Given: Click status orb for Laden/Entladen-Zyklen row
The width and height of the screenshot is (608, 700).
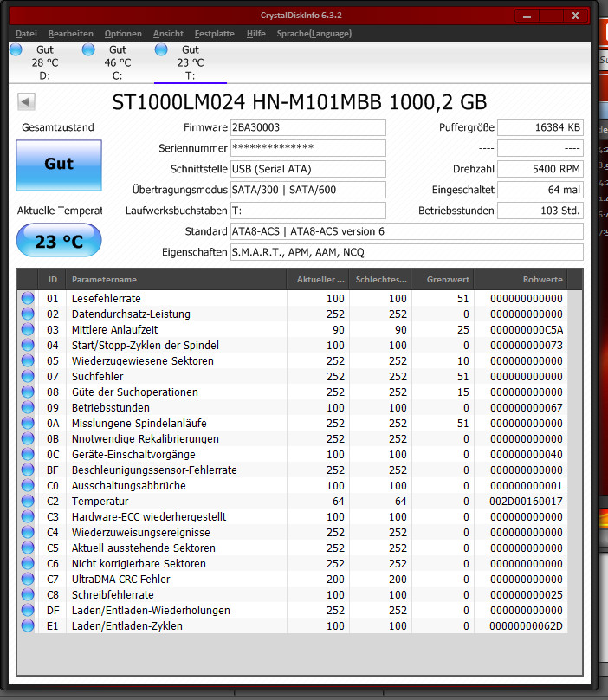Looking at the screenshot, I should click(28, 625).
